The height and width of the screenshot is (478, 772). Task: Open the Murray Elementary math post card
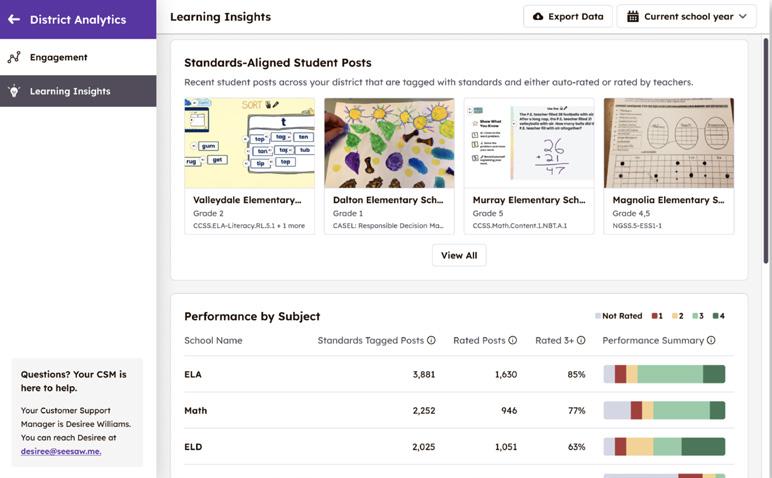pos(529,165)
